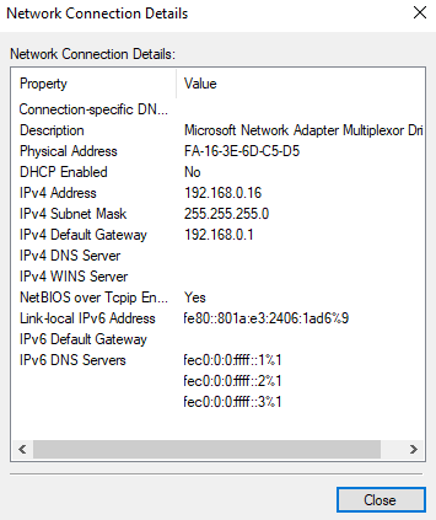Click the fec0:0:0:ffff::2%1 DNS entry
Screen dimensions: 436x520
[x=232, y=381]
